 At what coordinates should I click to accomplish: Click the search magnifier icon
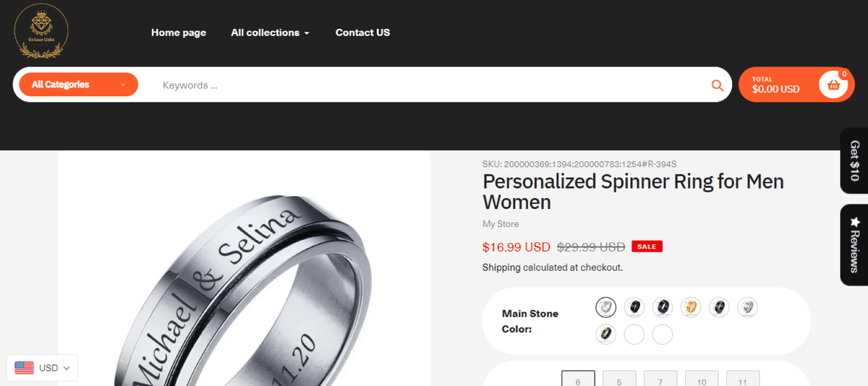click(x=717, y=85)
